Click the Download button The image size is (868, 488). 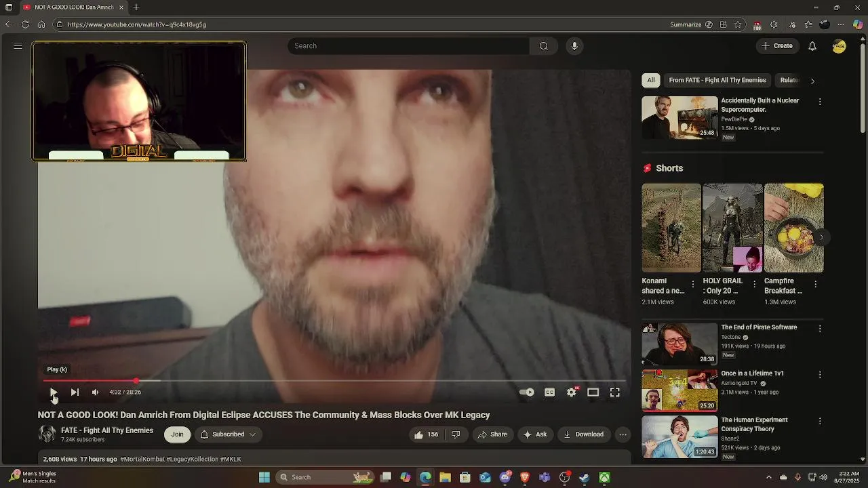583,434
